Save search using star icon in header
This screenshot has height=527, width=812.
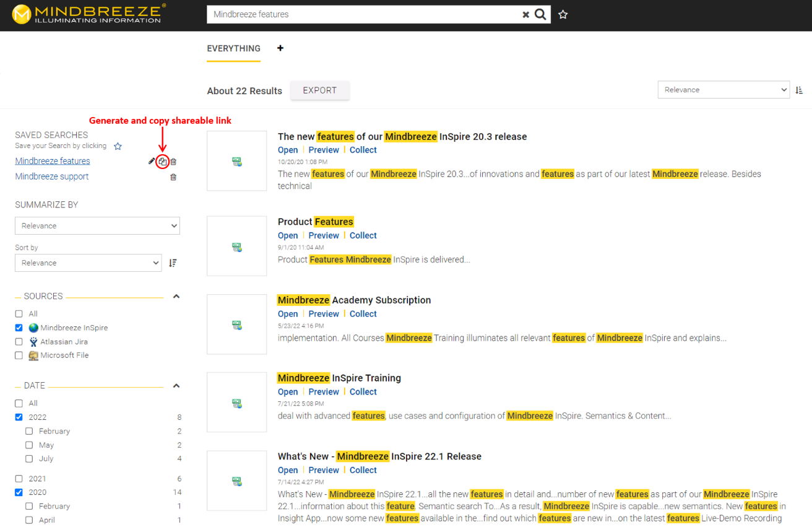click(563, 14)
